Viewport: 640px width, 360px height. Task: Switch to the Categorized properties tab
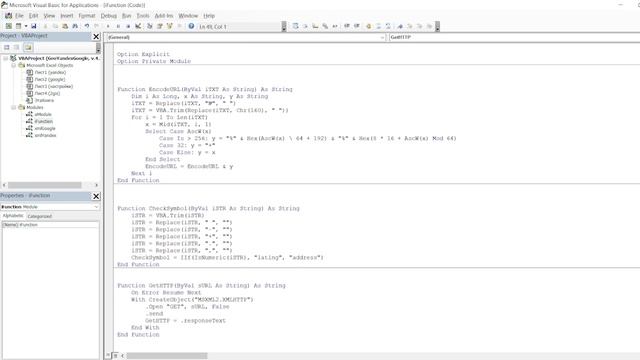[40, 216]
